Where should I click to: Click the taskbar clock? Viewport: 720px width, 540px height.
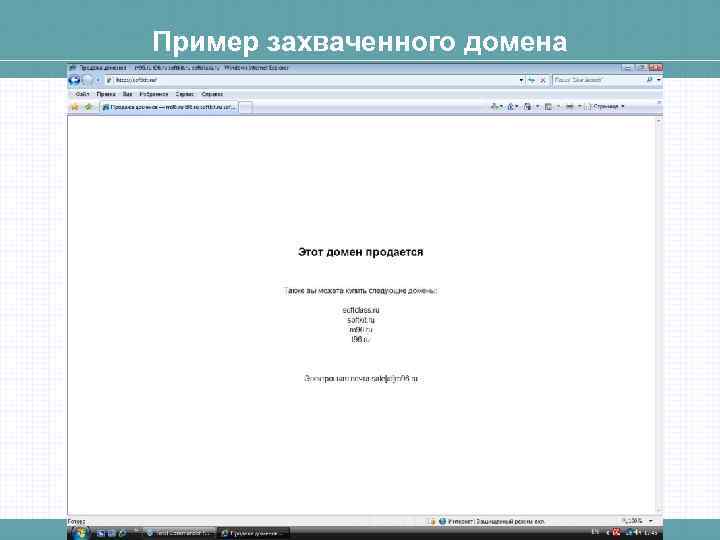coord(650,533)
